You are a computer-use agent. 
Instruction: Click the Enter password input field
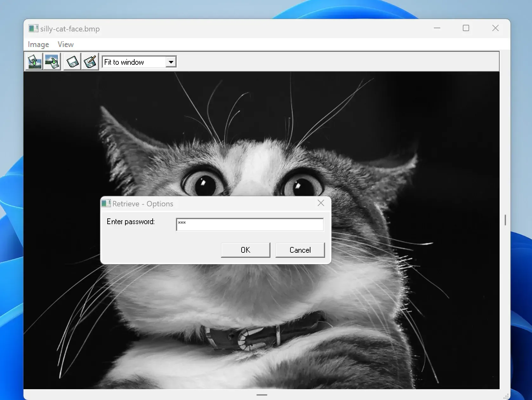click(250, 224)
